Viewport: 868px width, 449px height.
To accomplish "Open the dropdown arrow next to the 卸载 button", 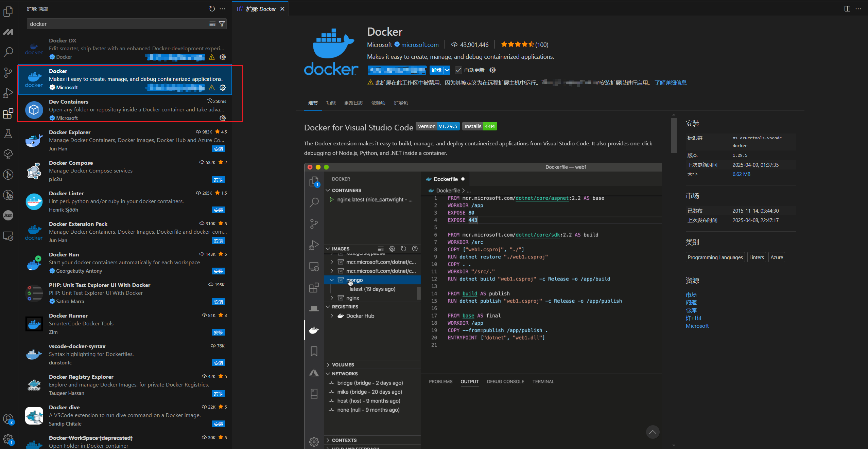I will [x=447, y=70].
